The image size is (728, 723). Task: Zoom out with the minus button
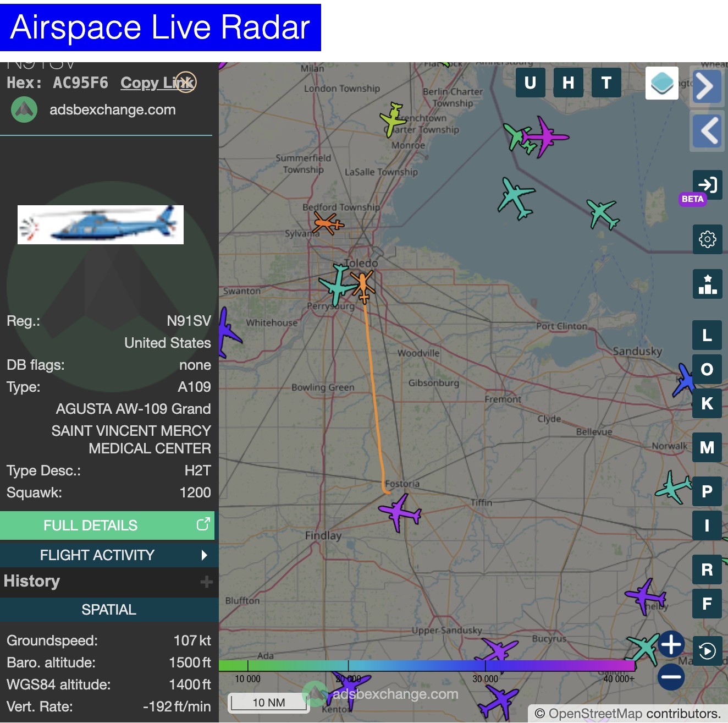[x=671, y=677]
